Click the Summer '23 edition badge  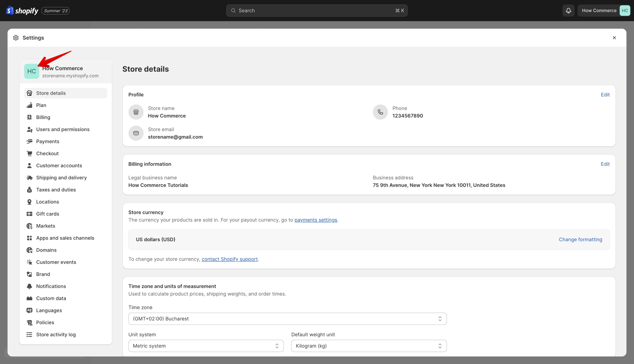point(55,11)
